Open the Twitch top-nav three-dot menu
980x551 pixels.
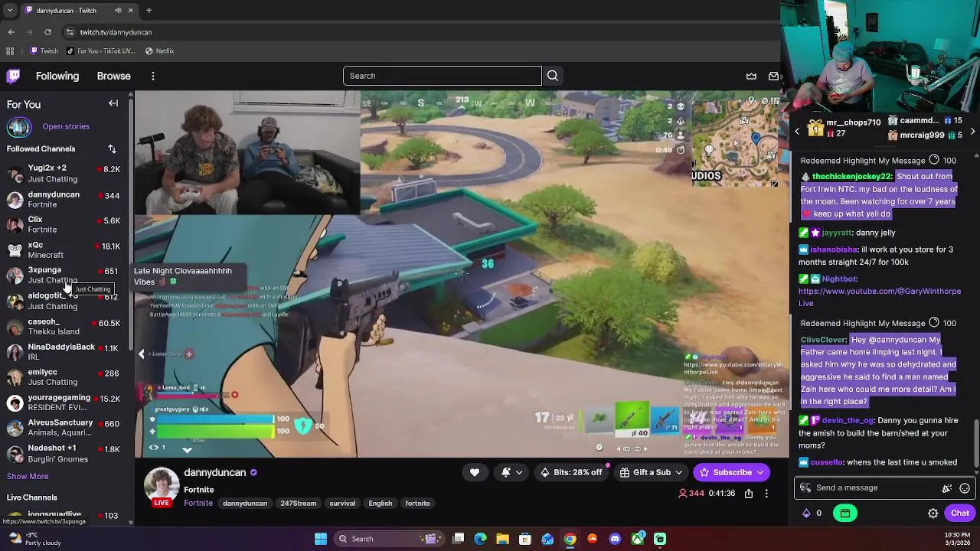point(153,76)
